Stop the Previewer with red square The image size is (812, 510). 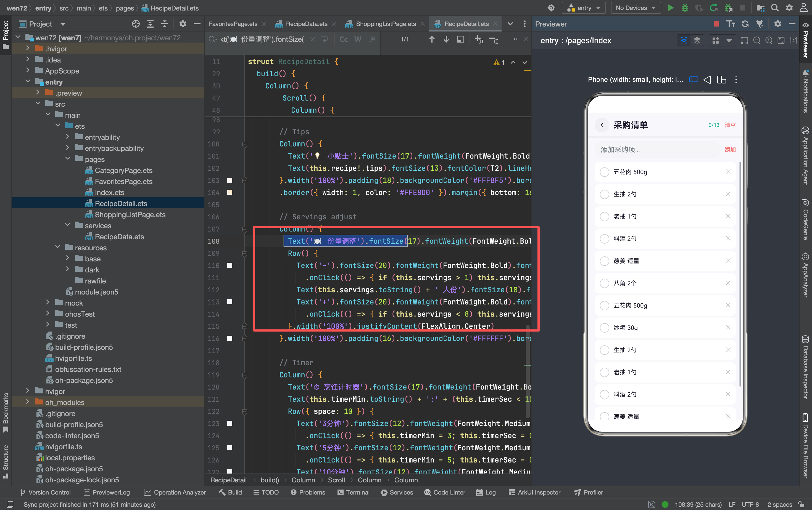(x=716, y=23)
